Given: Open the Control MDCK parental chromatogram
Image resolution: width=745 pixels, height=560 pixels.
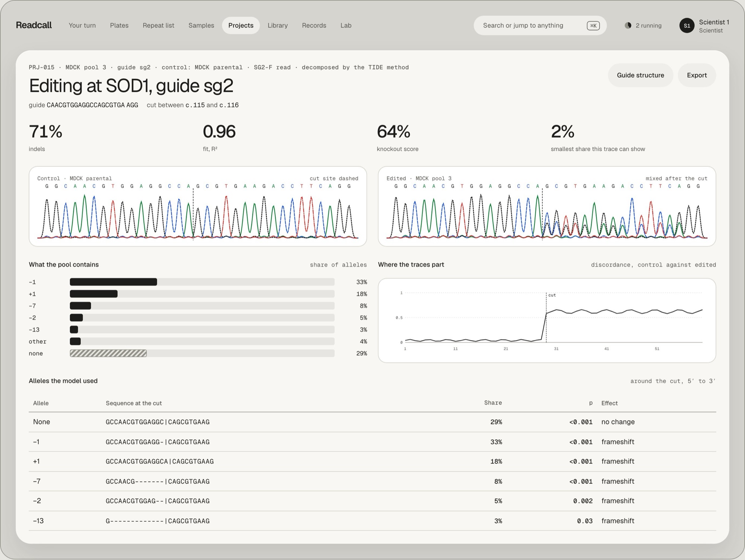Looking at the screenshot, I should [198, 206].
